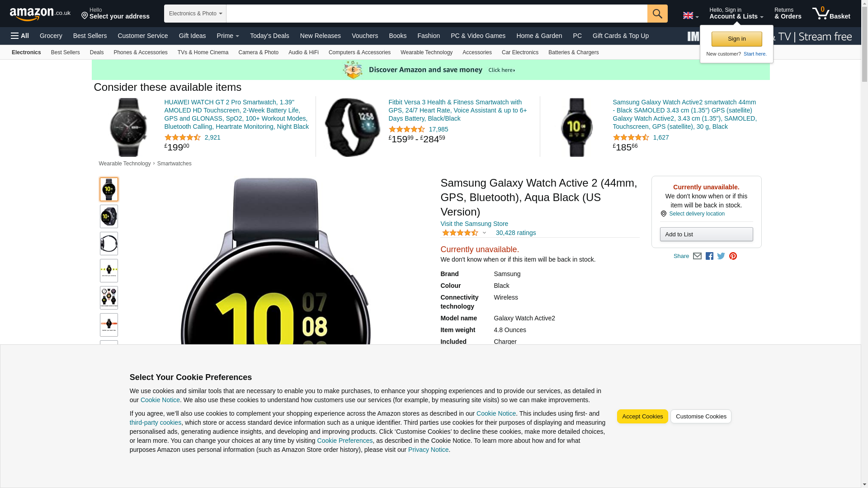This screenshot has height=488, width=868.
Task: Expand the Prime dropdown menu
Action: coord(228,36)
